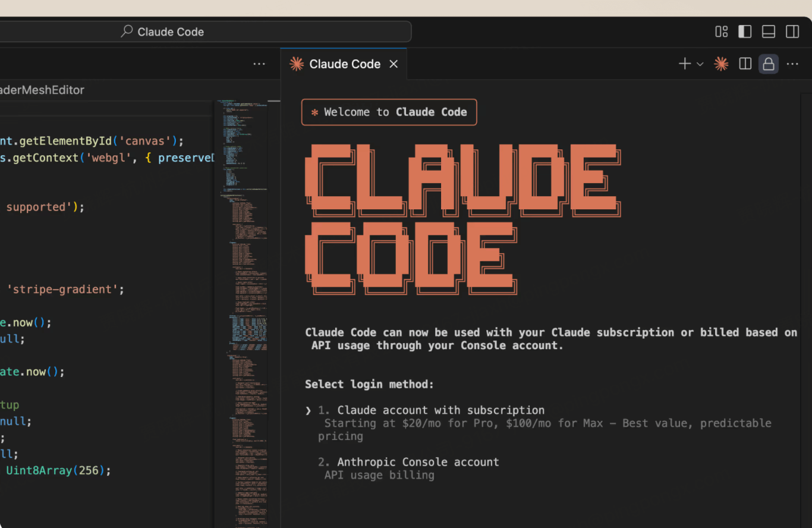The width and height of the screenshot is (812, 528).
Task: Click the spark icon on the Claude Code tab
Action: (295, 64)
